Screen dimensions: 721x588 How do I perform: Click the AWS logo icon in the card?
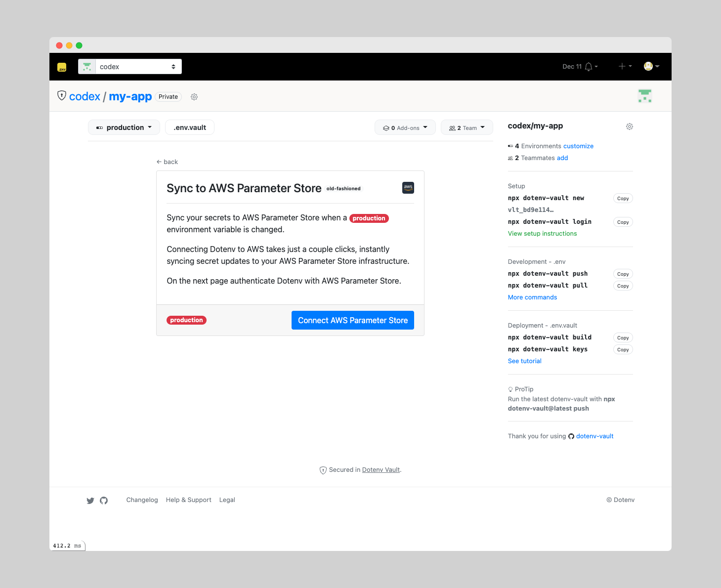(x=408, y=188)
